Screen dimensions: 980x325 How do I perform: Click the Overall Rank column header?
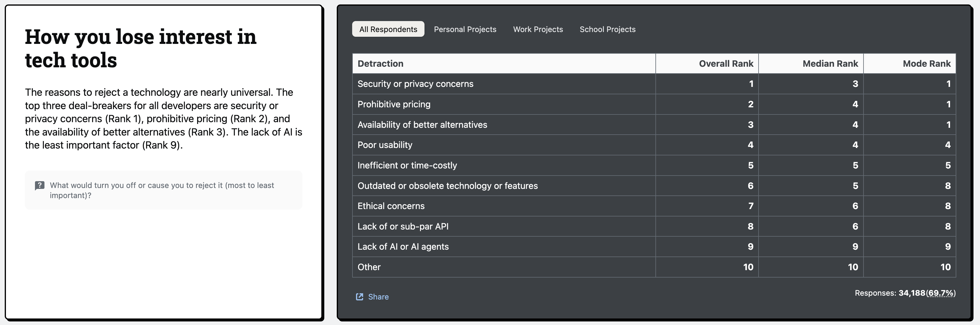(x=725, y=63)
